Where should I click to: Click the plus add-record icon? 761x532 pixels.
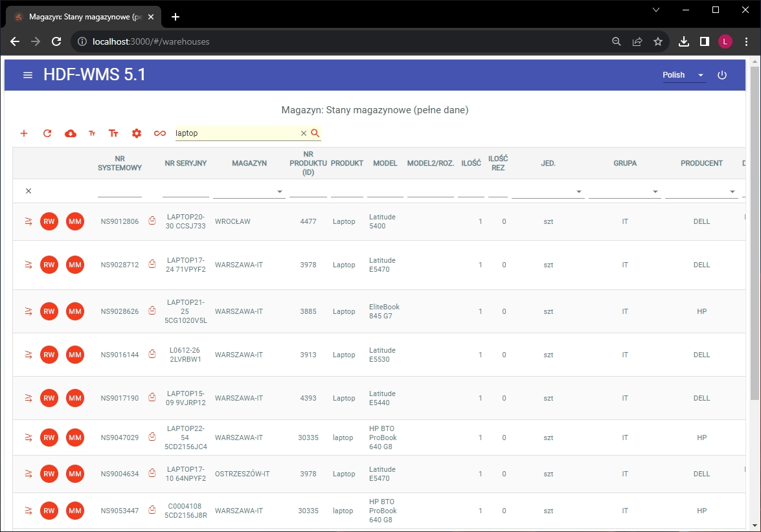24,133
